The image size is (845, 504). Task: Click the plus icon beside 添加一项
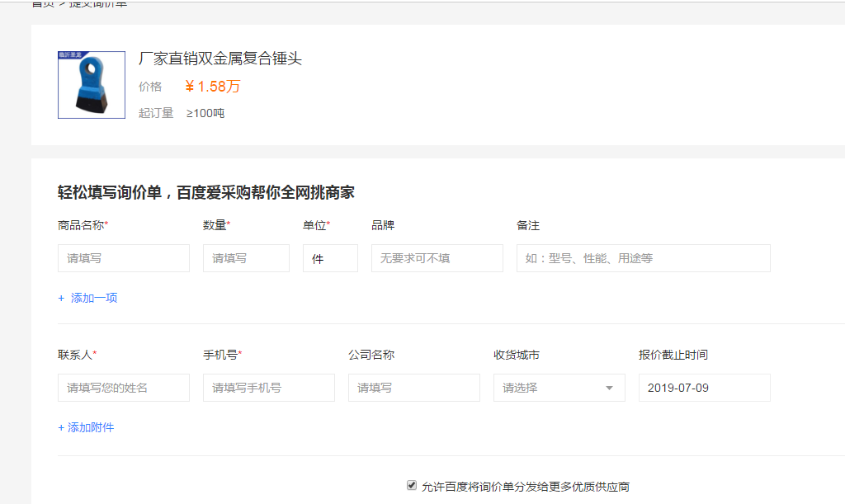coord(61,298)
